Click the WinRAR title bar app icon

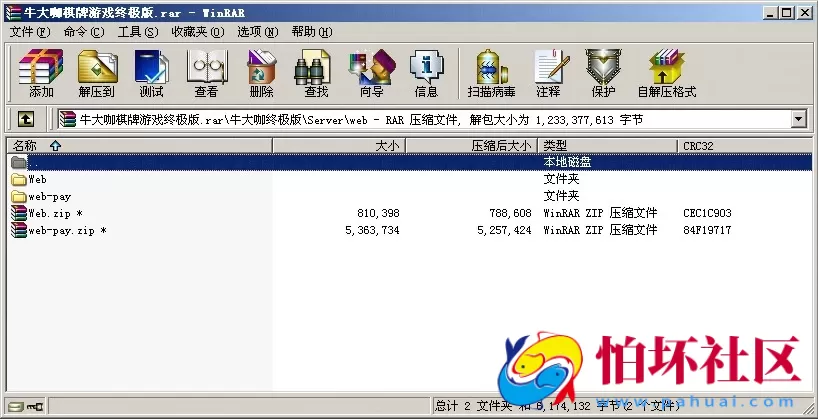tap(13, 13)
